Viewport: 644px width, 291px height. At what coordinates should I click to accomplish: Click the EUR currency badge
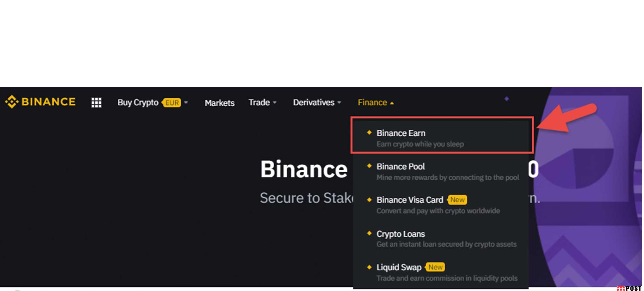171,102
